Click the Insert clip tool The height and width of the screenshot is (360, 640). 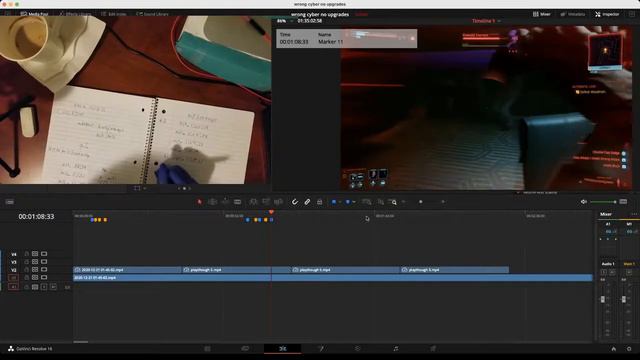[253, 202]
